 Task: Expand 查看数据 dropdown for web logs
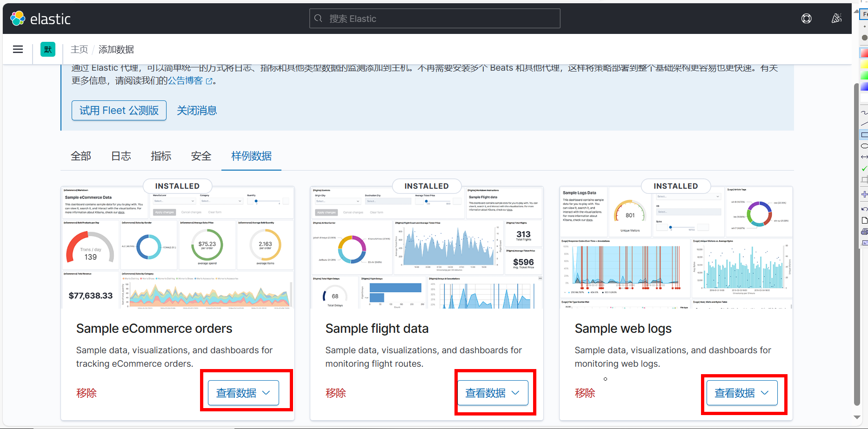[742, 393]
